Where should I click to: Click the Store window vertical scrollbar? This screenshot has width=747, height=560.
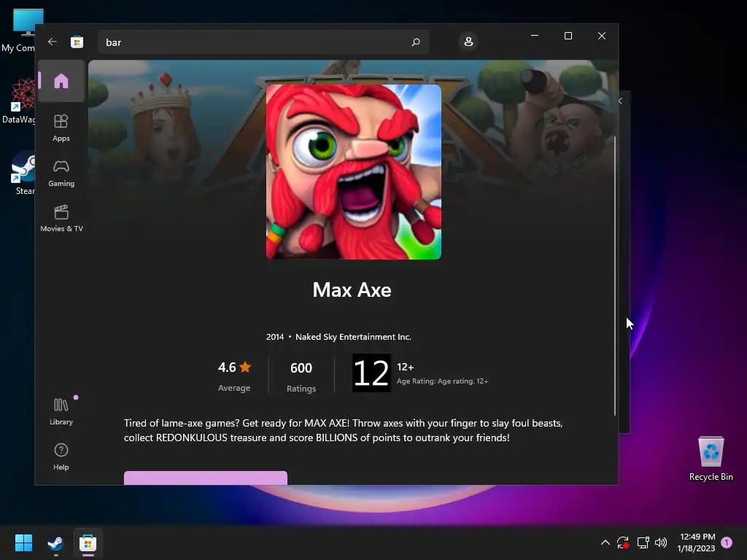(614, 275)
